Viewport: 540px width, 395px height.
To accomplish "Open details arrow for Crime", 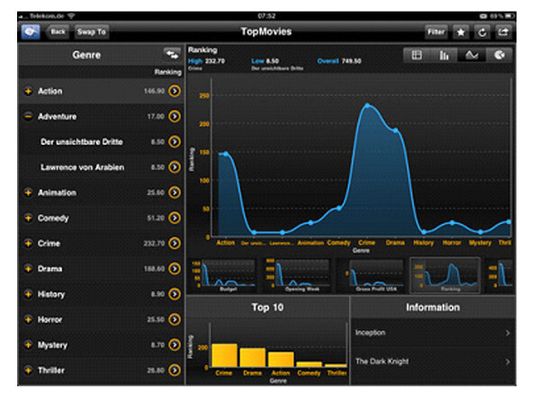I will [x=175, y=243].
